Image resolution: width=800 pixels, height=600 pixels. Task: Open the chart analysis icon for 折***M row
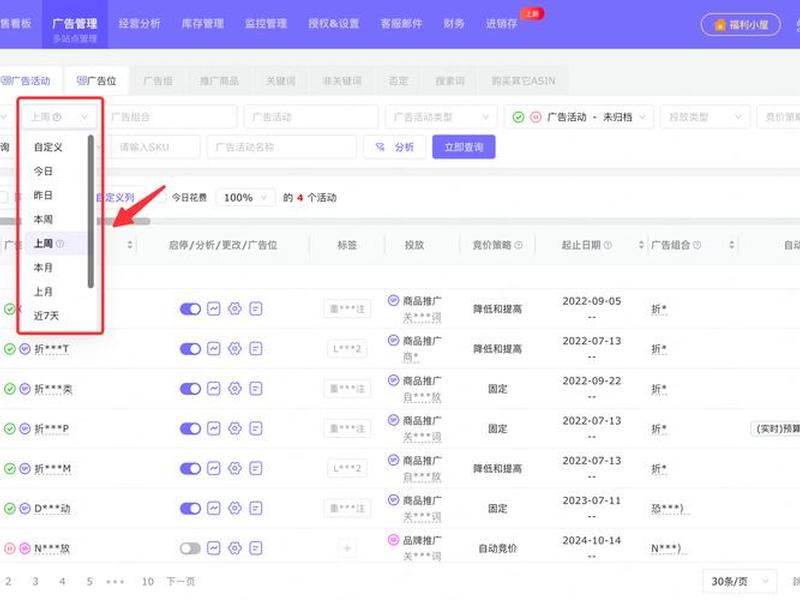click(213, 468)
